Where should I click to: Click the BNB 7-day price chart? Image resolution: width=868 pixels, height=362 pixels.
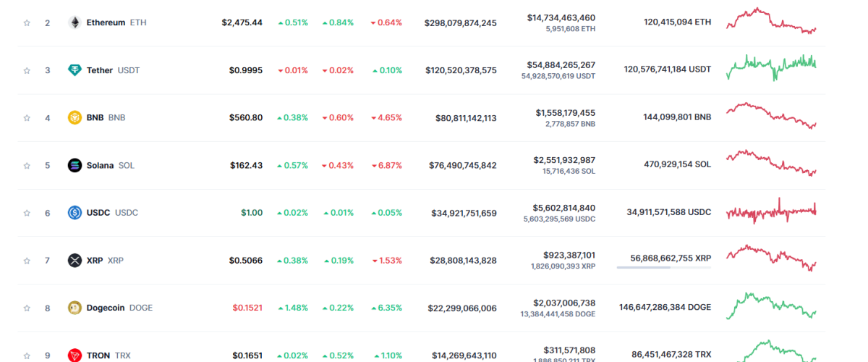pos(771,116)
